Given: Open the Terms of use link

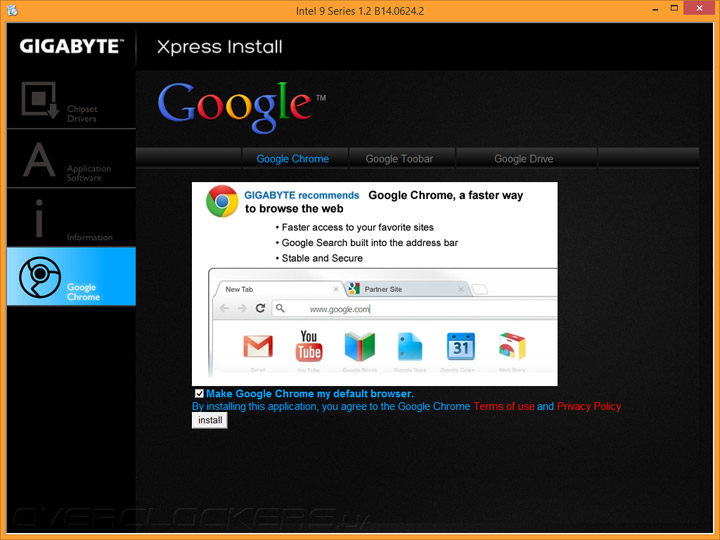Looking at the screenshot, I should coord(504,406).
